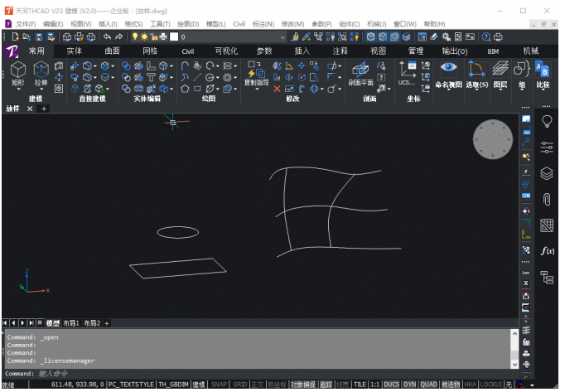The image size is (565, 392).
Task: Click the 命名视图 eye icon
Action: coord(448,67)
